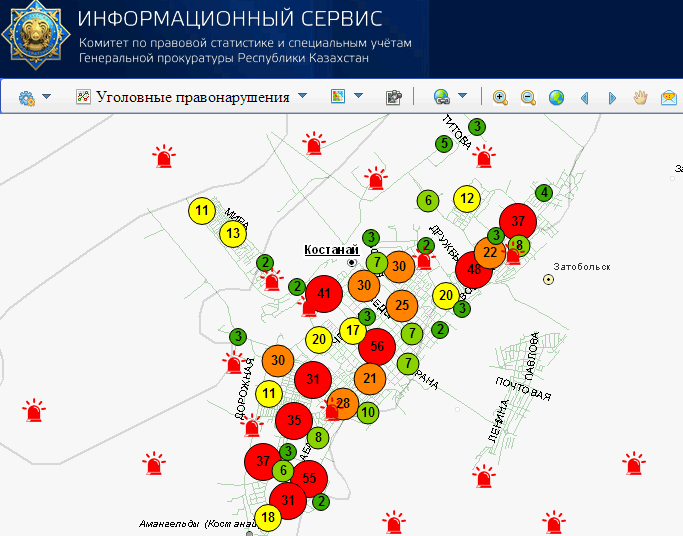Click the ПАВЛОВА street label
683x536 pixels.
[532, 355]
